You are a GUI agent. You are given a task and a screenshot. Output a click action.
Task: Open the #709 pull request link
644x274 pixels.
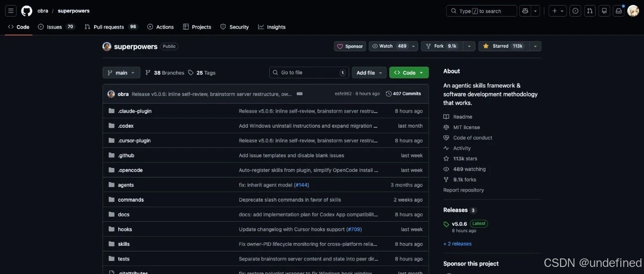(x=354, y=229)
